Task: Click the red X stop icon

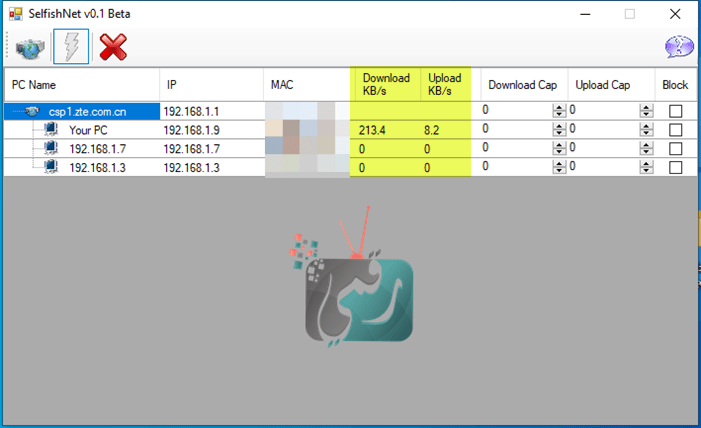Action: (x=113, y=47)
